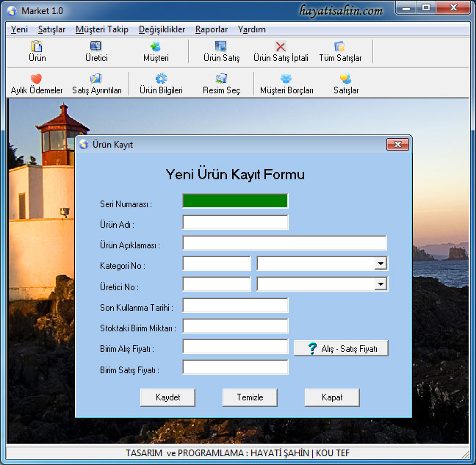Minimize the Market 1.0 window
Screen dimensions: 476x465
(406, 8)
